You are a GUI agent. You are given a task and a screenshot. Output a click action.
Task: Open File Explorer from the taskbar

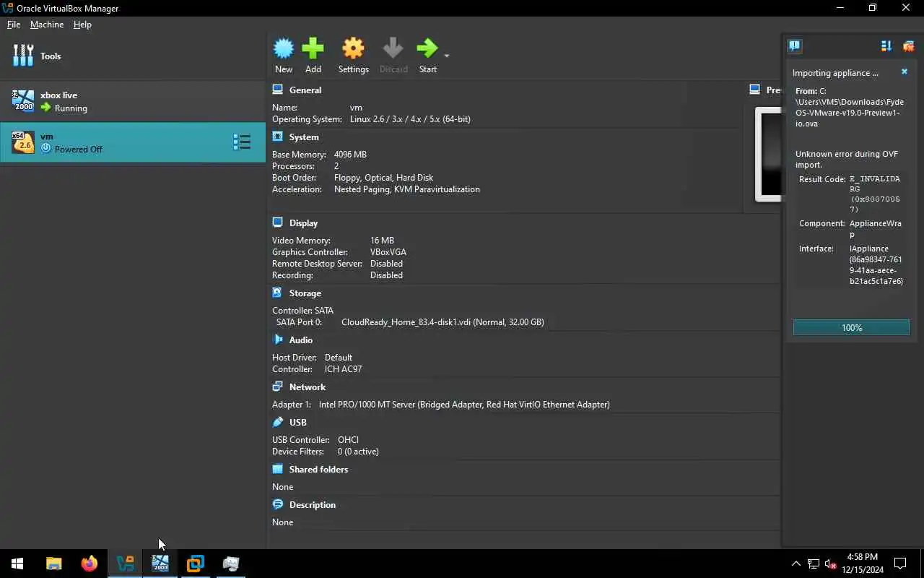tap(53, 564)
